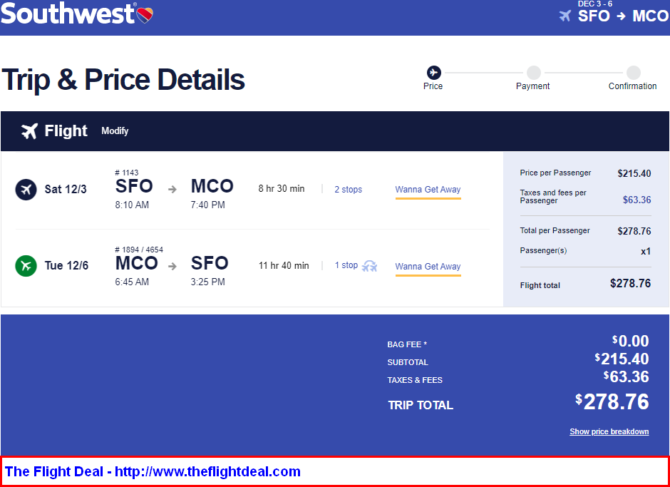This screenshot has width=670, height=487.
Task: Click the Southwest wordmark logo
Action: click(68, 14)
